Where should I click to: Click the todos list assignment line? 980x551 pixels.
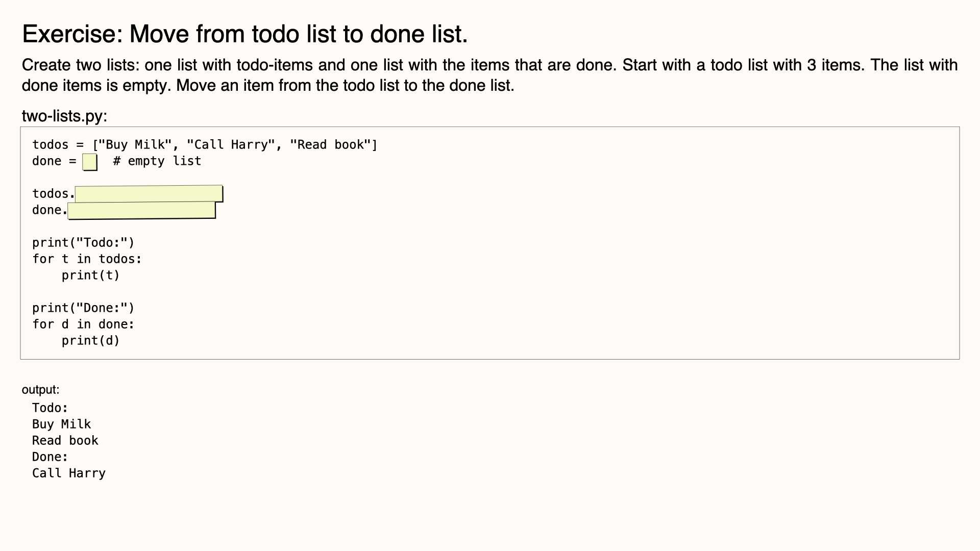tap(205, 145)
